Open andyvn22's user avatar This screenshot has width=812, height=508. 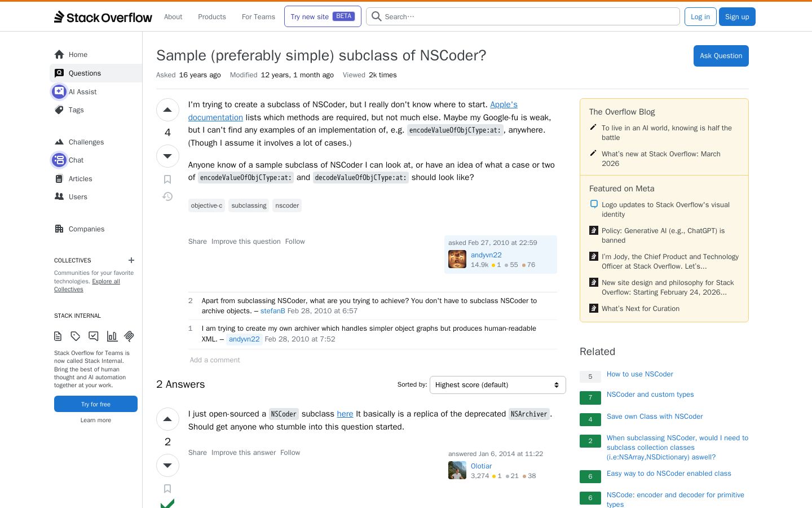click(x=457, y=259)
